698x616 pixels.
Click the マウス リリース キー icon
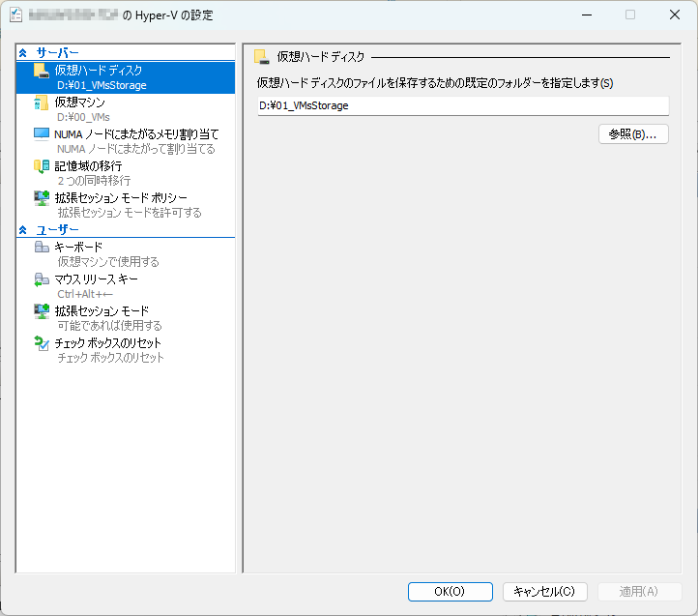(x=42, y=279)
